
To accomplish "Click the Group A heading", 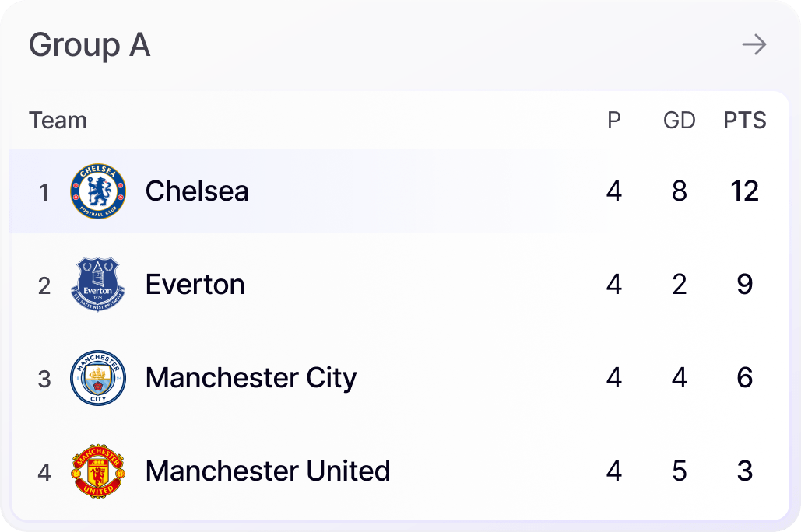I will 90,45.
